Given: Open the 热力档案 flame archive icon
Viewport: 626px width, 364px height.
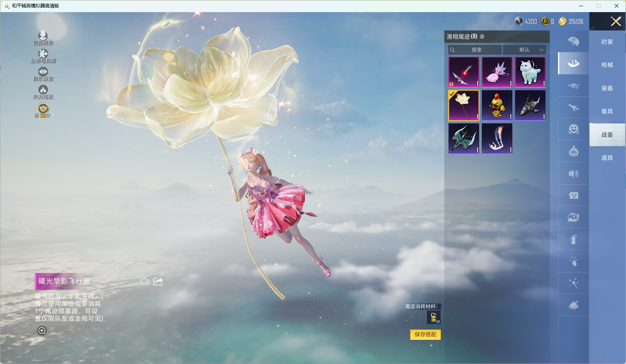Looking at the screenshot, I should pos(43,92).
